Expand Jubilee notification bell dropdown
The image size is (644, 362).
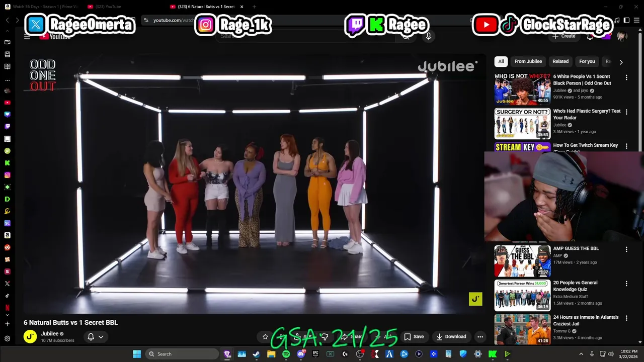pos(96,337)
